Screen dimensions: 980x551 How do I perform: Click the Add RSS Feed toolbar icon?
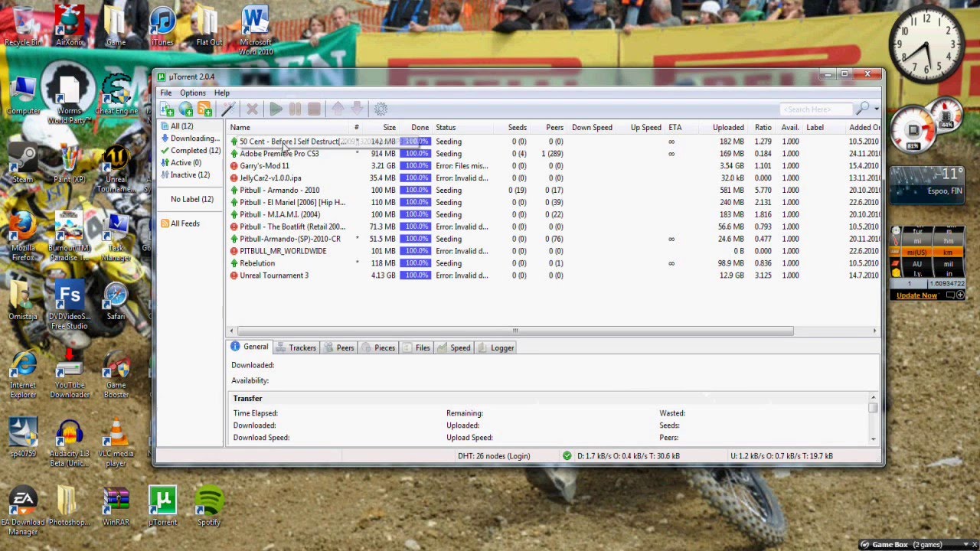204,109
